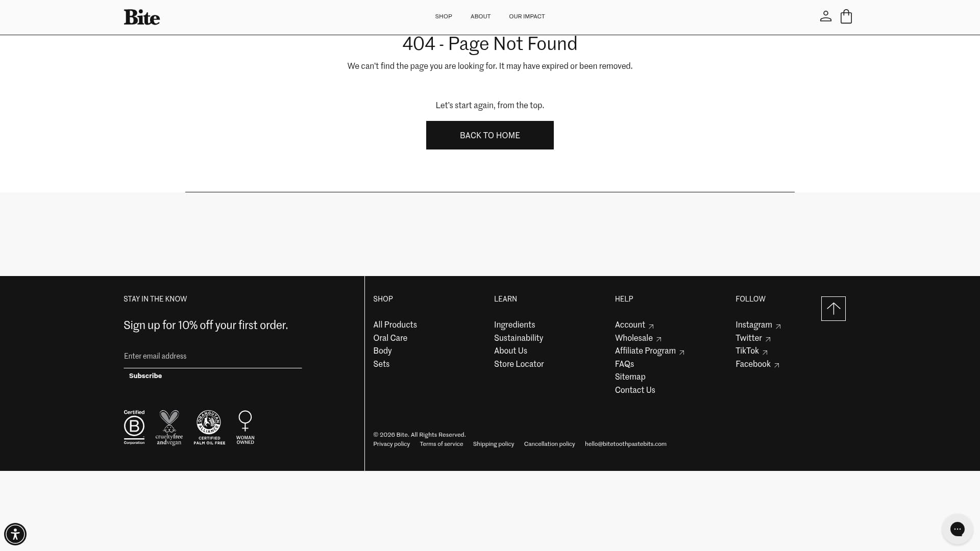Open the SHOP menu in the header
980x551 pixels.
click(x=444, y=16)
